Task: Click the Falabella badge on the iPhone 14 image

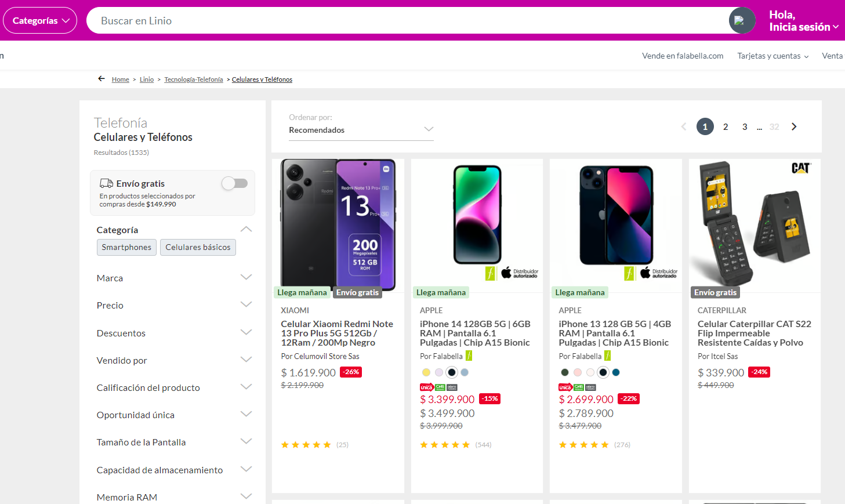Action: coord(491,273)
